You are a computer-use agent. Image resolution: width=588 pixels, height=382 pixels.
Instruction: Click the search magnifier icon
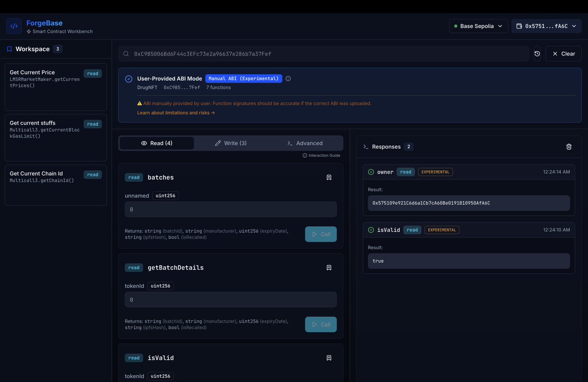[126, 54]
